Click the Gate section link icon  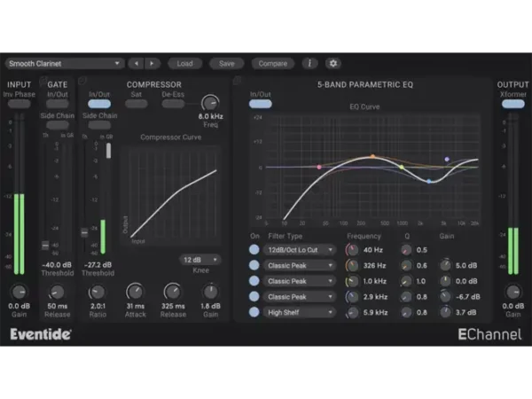point(43,81)
